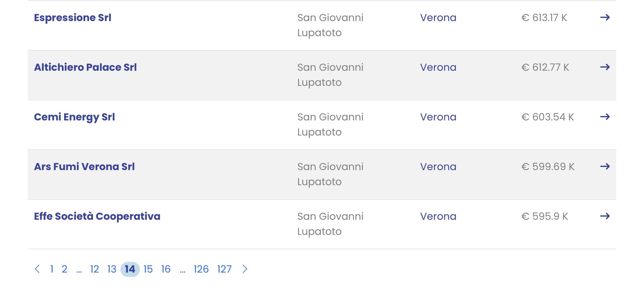644x299 pixels.
Task: Go to next page chevron
Action: click(245, 269)
